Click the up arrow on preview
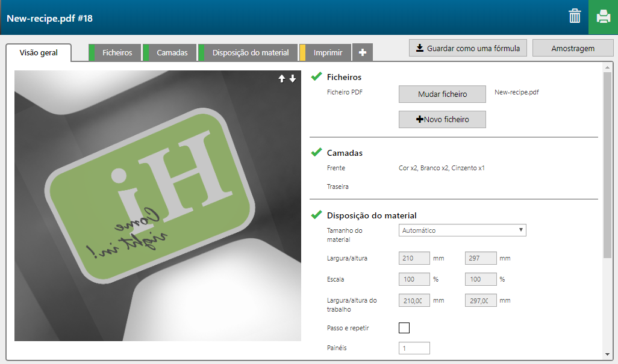 coord(281,79)
